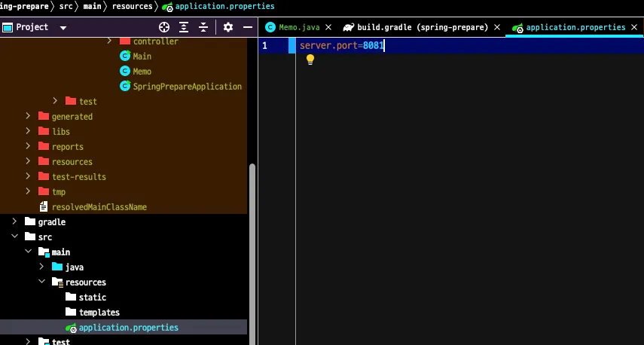Viewport: 644px width, 345px height.
Task: Select the gradle folder
Action: (x=52, y=222)
